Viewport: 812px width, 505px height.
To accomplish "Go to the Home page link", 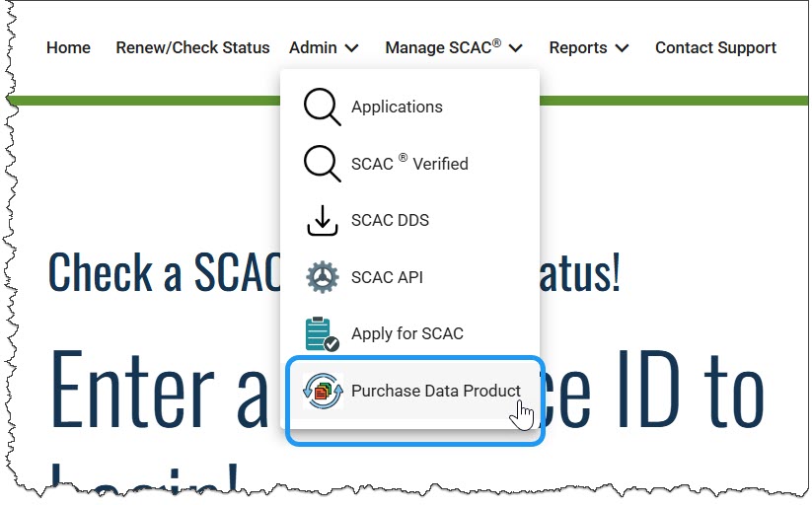I will point(68,48).
